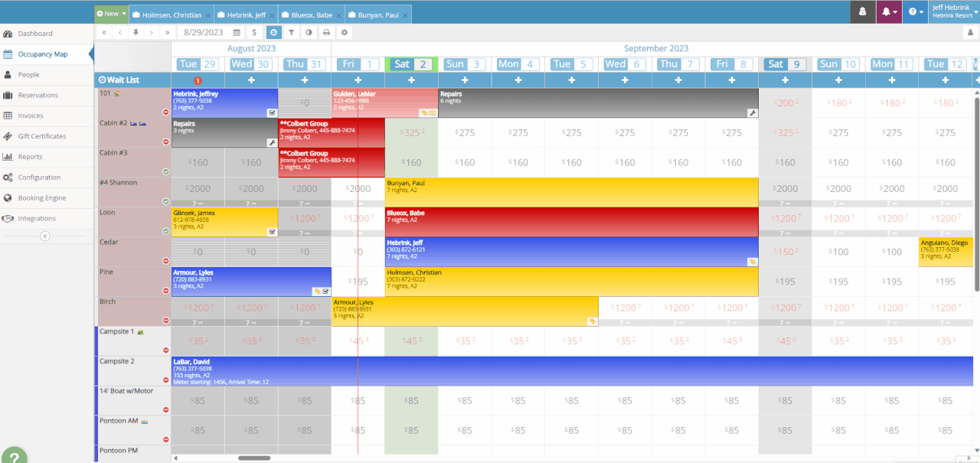The width and height of the screenshot is (980, 463).
Task: Open the New reservation dropdown
Action: 110,13
